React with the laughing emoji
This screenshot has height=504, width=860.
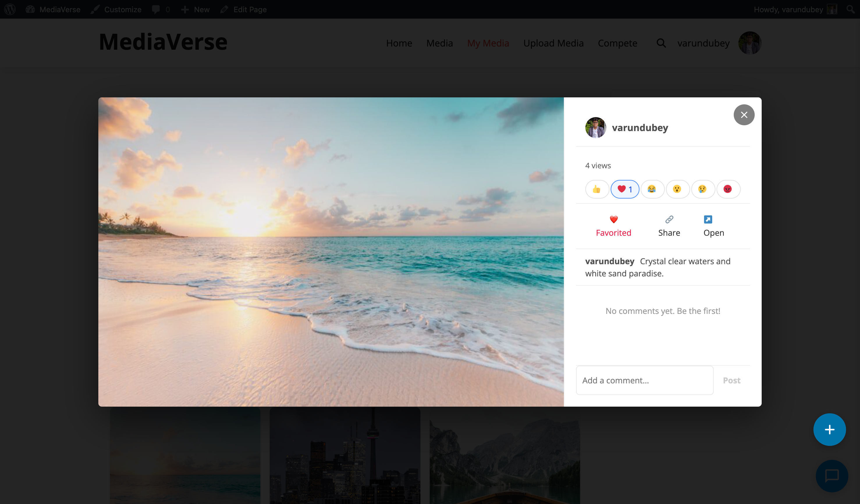652,189
